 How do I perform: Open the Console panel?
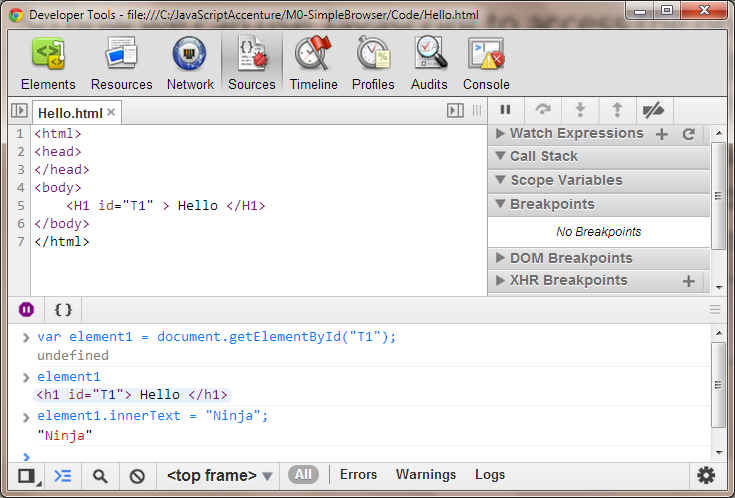click(x=486, y=64)
